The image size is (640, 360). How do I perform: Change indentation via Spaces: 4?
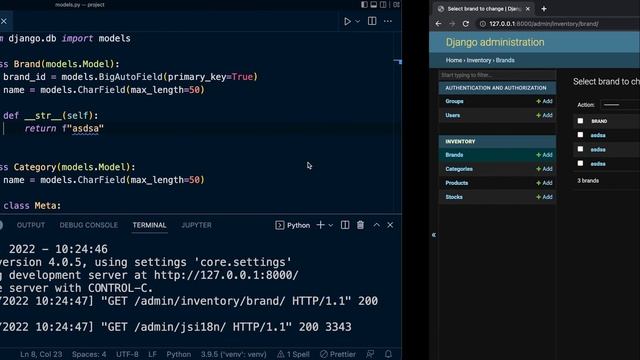click(89, 354)
